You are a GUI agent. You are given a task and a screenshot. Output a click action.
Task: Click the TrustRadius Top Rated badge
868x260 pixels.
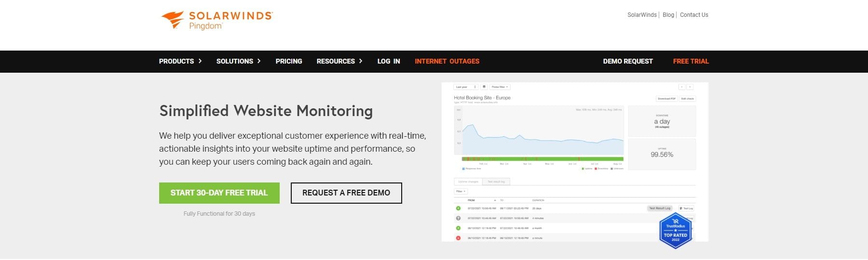coord(676,231)
